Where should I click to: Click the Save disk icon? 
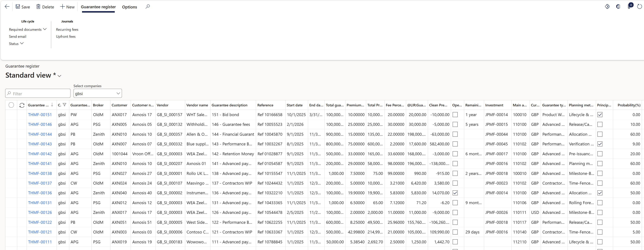[x=18, y=7]
